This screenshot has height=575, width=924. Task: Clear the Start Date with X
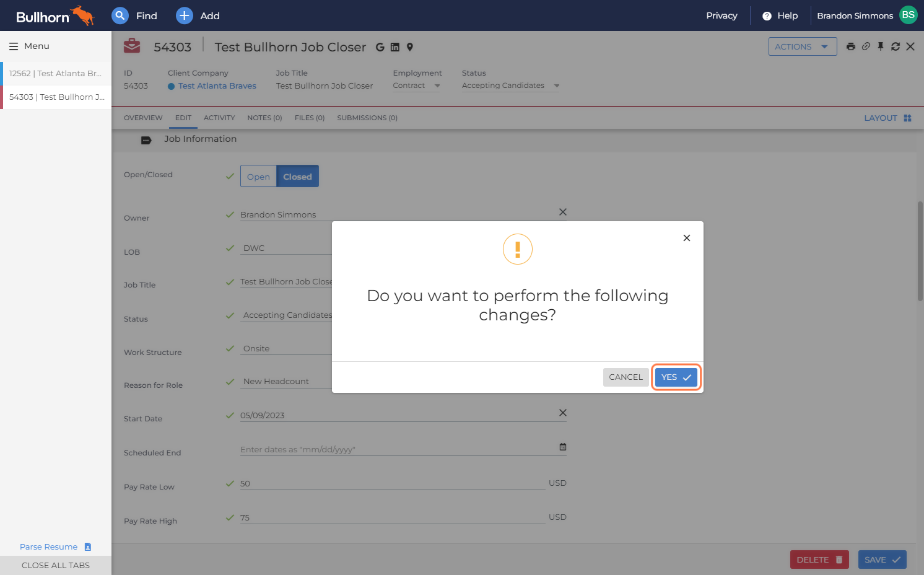563,413
